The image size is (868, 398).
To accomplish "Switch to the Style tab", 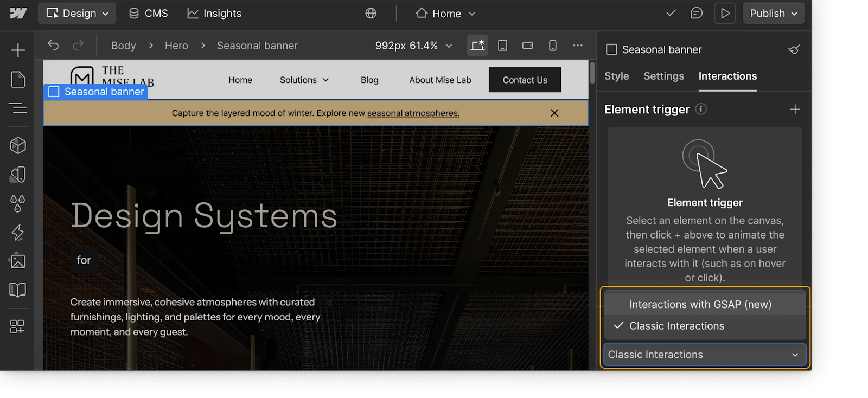I will (617, 76).
